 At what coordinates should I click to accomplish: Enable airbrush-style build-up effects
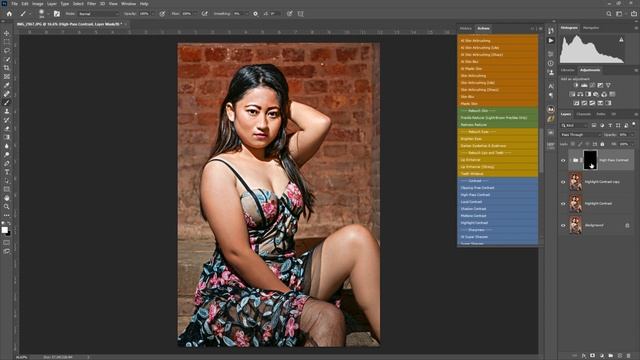[205, 13]
